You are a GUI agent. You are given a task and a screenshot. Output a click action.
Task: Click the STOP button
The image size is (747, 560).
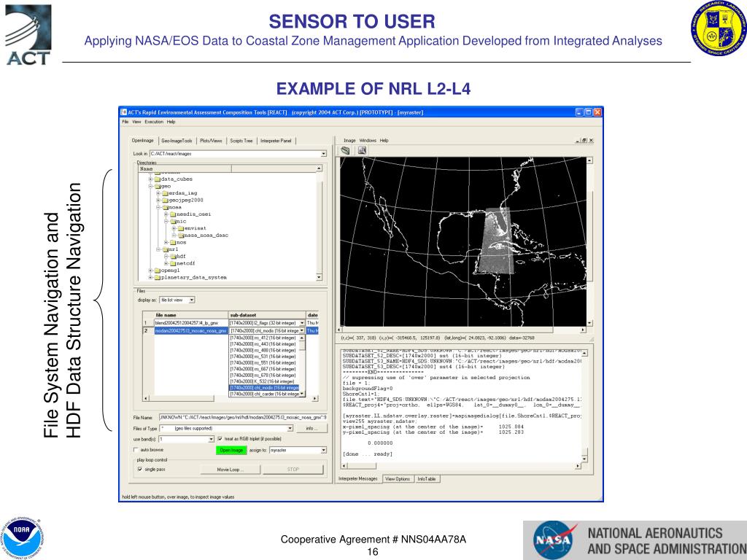293,470
